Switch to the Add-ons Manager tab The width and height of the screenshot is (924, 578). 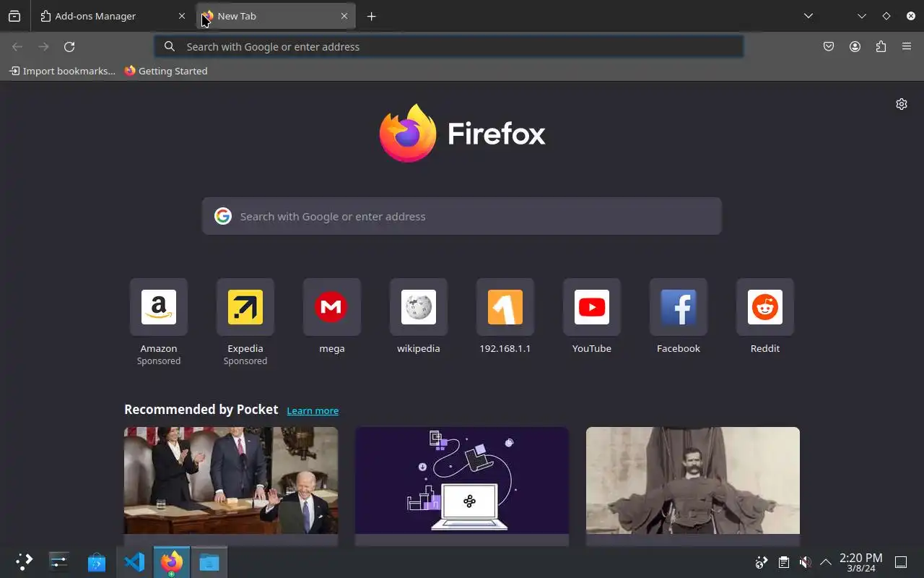click(113, 16)
